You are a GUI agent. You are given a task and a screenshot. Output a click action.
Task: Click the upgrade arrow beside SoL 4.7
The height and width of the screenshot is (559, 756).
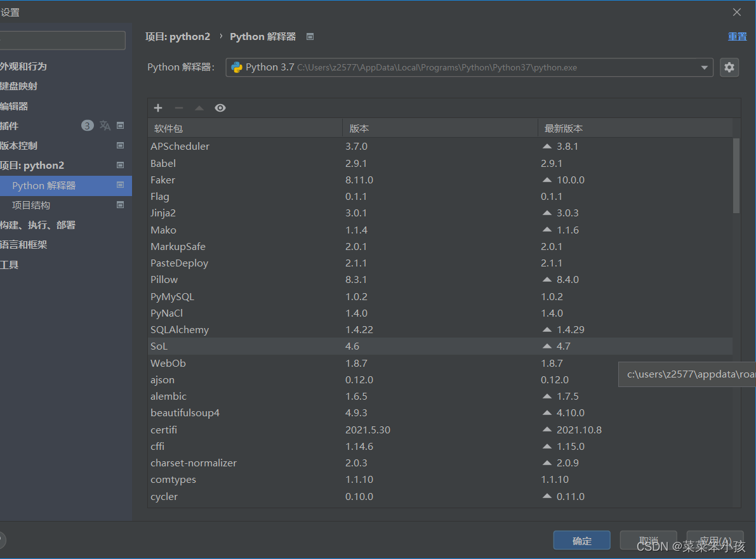(547, 346)
